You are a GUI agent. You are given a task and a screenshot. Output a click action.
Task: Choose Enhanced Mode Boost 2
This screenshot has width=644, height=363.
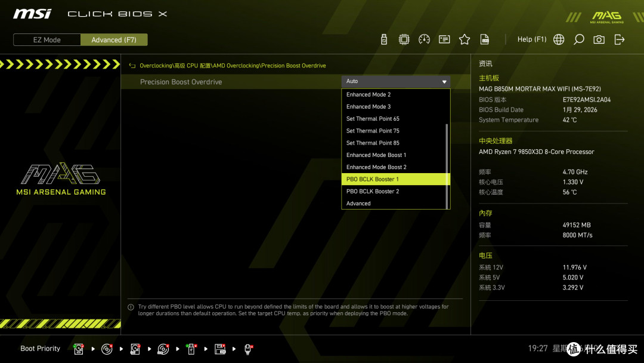pyautogui.click(x=395, y=167)
